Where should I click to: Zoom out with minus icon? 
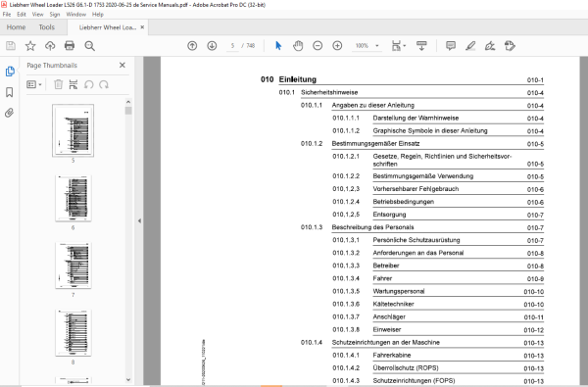(318, 46)
